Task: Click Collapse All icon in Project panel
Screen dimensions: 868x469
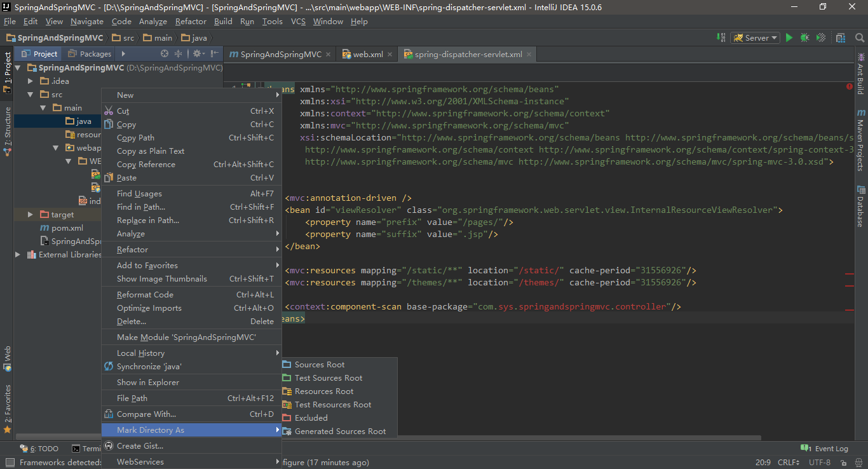Action: pos(179,53)
